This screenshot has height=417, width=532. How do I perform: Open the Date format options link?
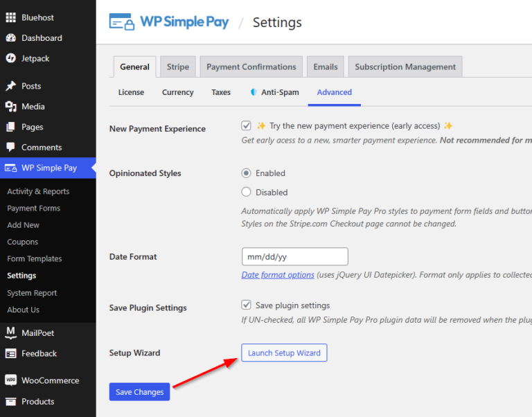[277, 275]
